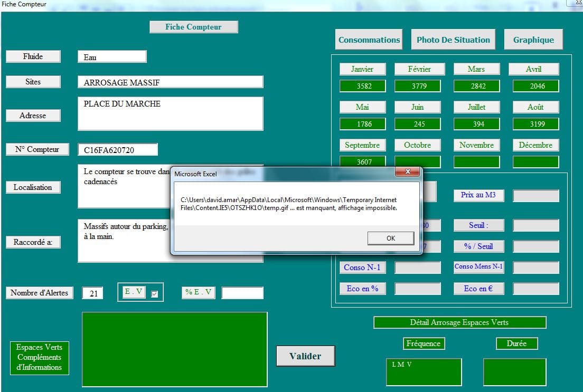Click the Sites field ARROSAGE MASSIF

[170, 82]
